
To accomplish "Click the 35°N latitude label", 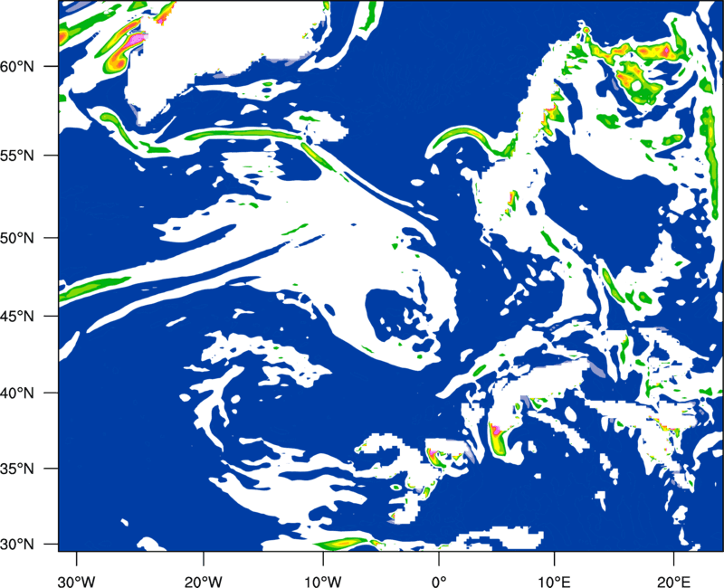I will click(x=17, y=469).
